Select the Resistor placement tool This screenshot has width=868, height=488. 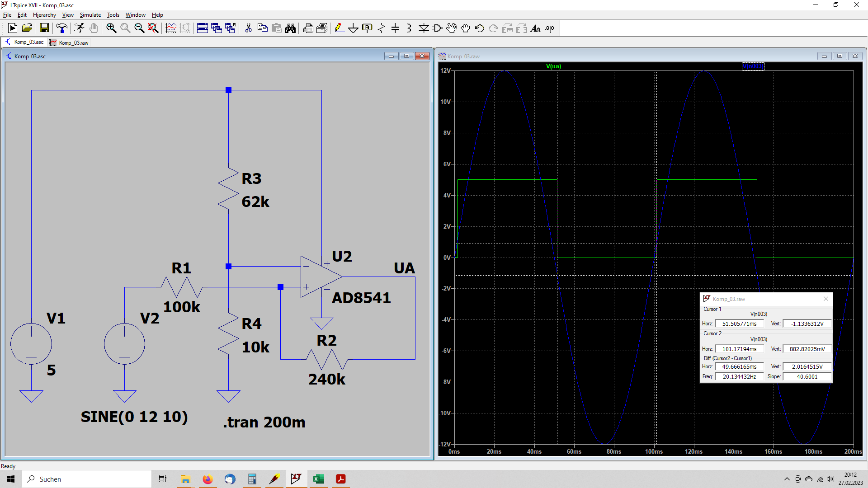click(382, 28)
